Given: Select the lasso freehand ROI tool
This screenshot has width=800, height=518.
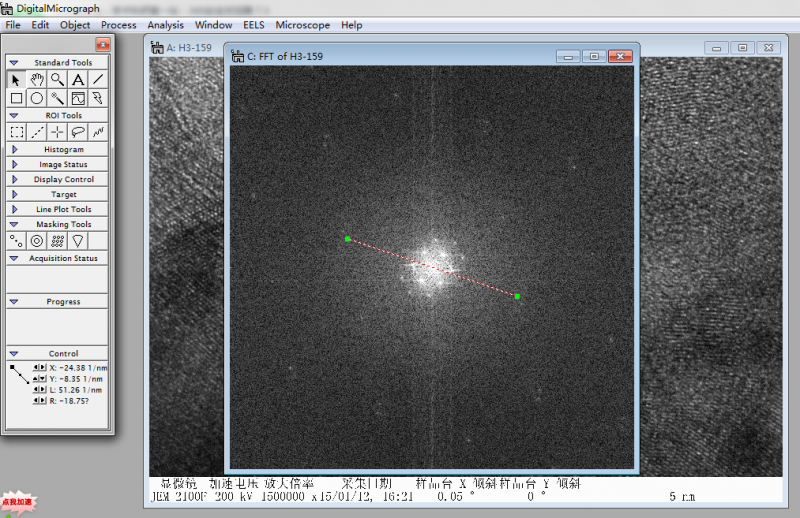Looking at the screenshot, I should click(78, 132).
